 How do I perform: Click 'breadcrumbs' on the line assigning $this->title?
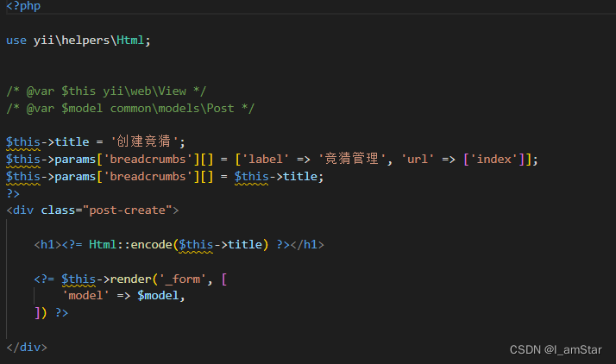click(x=148, y=176)
